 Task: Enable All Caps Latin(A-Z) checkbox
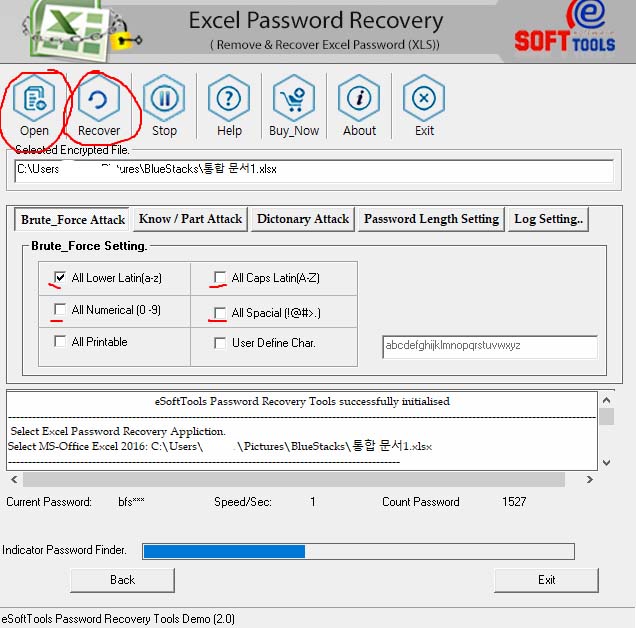(x=220, y=277)
